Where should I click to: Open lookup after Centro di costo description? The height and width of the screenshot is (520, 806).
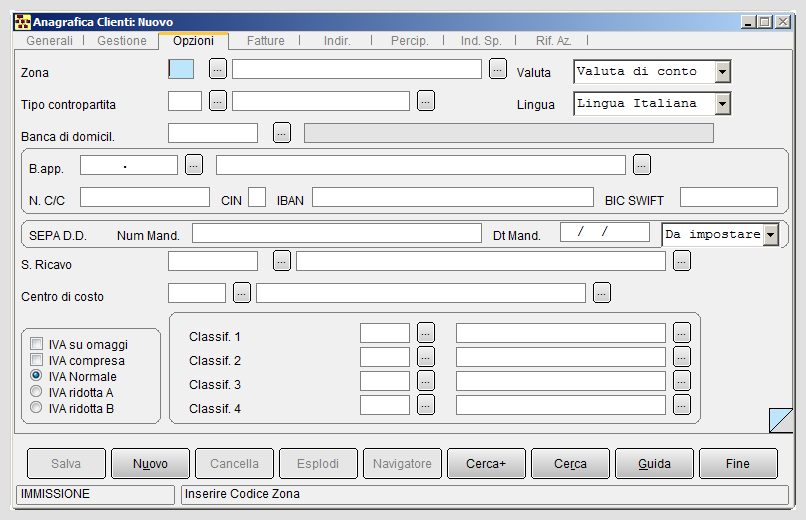click(x=602, y=293)
